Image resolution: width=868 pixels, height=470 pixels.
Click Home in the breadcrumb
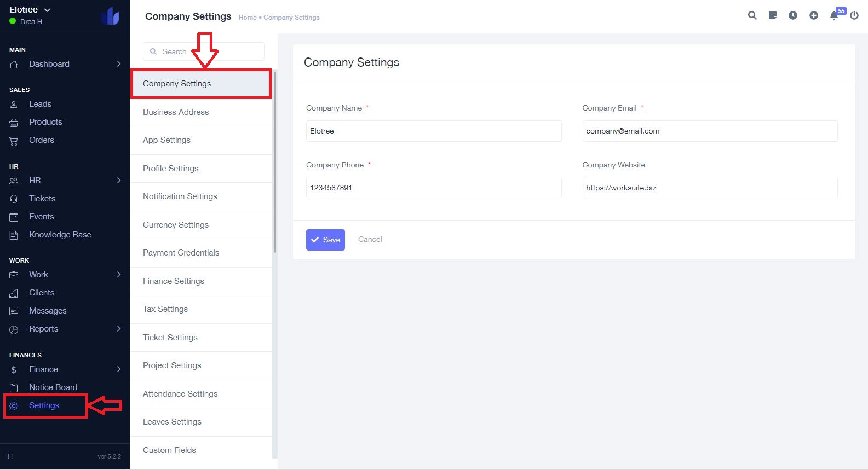pos(248,18)
